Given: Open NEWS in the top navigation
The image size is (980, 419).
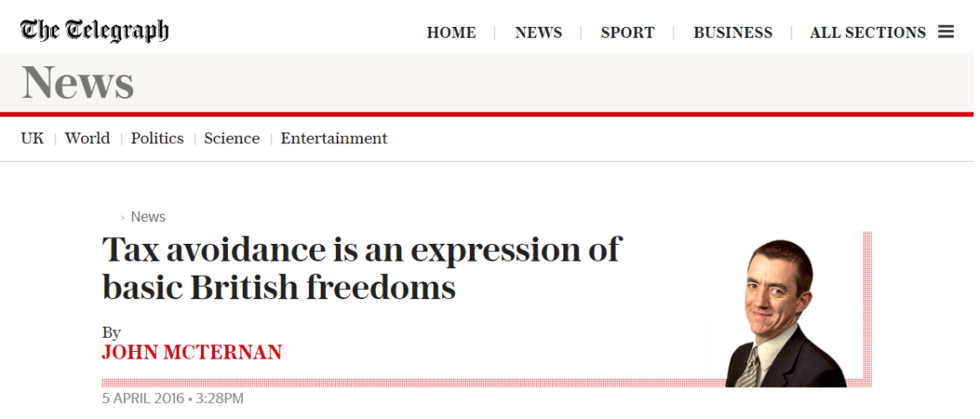Looking at the screenshot, I should coord(539,33).
